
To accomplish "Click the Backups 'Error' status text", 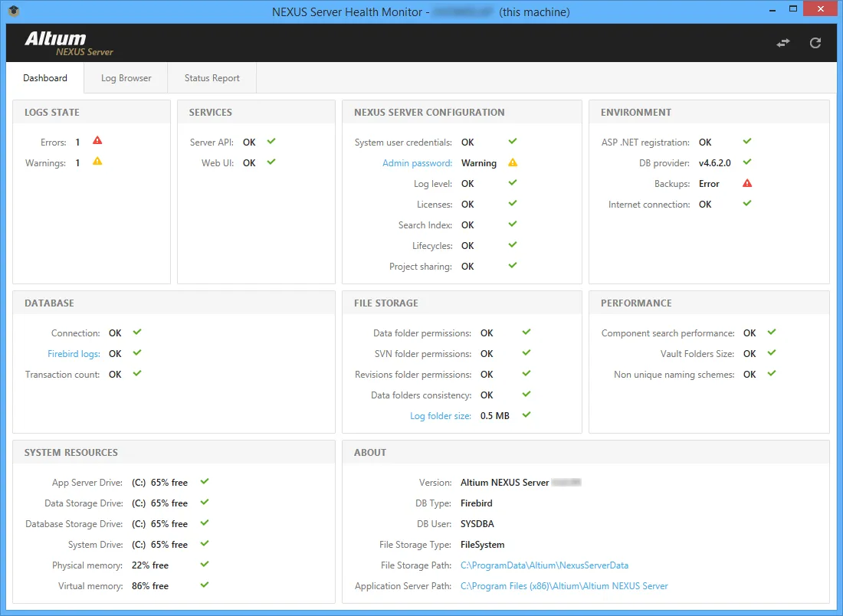I will click(x=709, y=184).
